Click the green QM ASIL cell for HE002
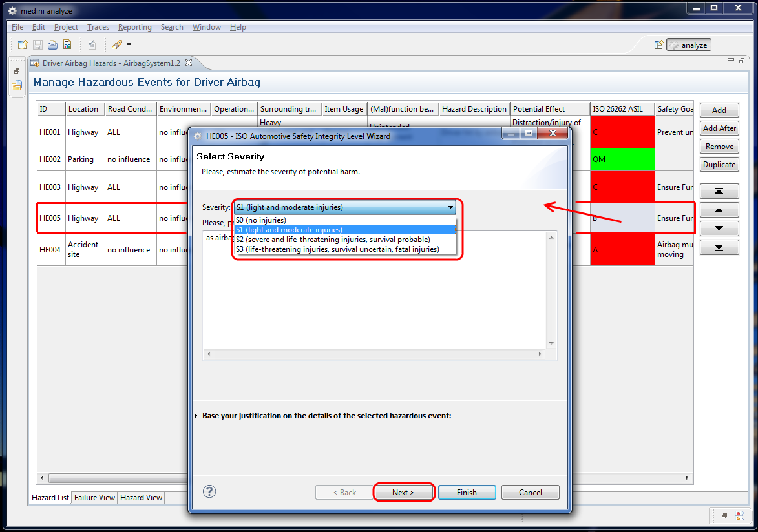The width and height of the screenshot is (758, 532). click(622, 159)
